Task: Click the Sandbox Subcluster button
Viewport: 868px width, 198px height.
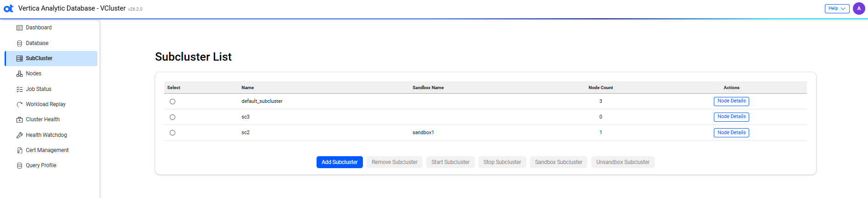Action: click(559, 162)
